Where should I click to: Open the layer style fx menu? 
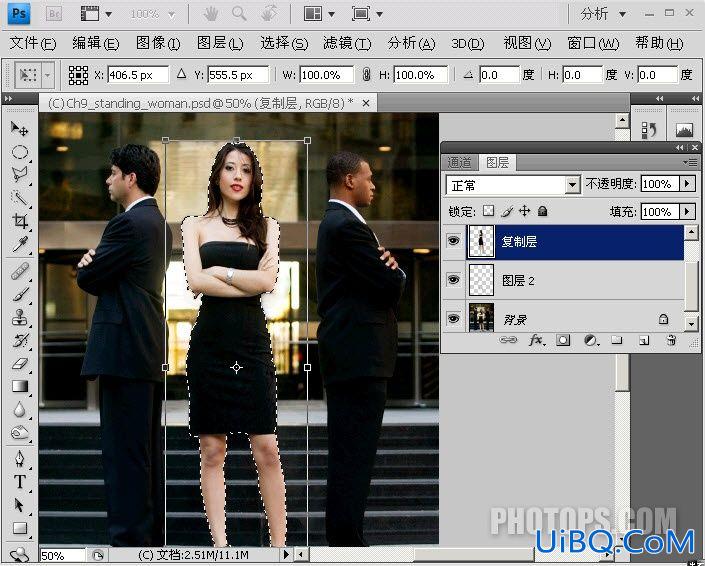537,340
